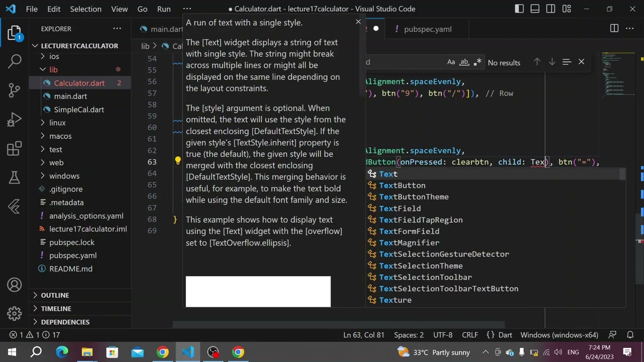Open the Run menu
Image resolution: width=644 pixels, height=362 pixels.
click(x=164, y=9)
